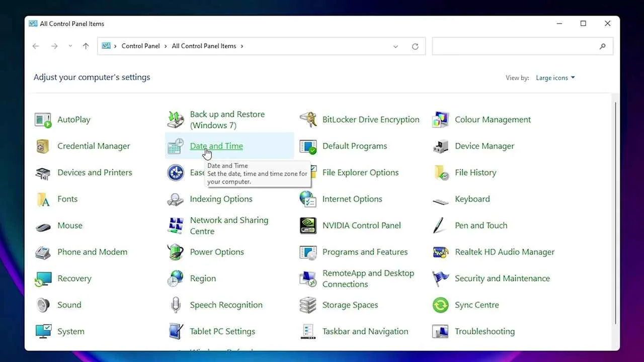
Task: Click the Forward navigation arrow
Action: click(54, 46)
